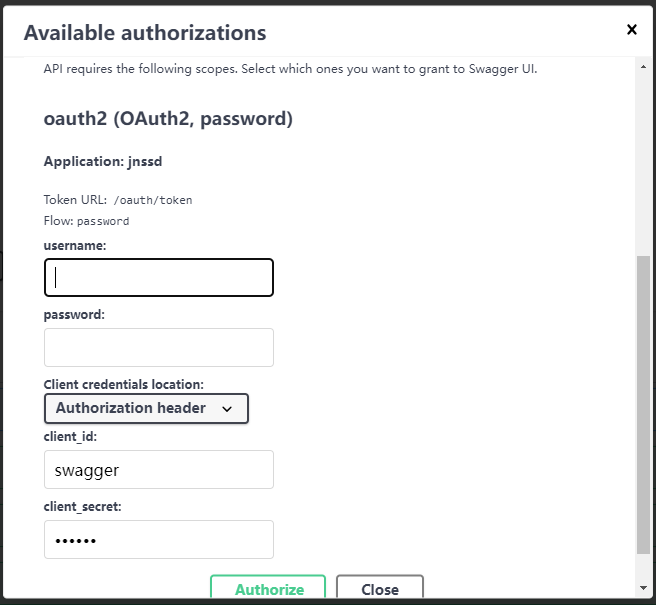Click the /oauth/token URL text
Viewport: 656px width, 605px height.
coord(152,200)
